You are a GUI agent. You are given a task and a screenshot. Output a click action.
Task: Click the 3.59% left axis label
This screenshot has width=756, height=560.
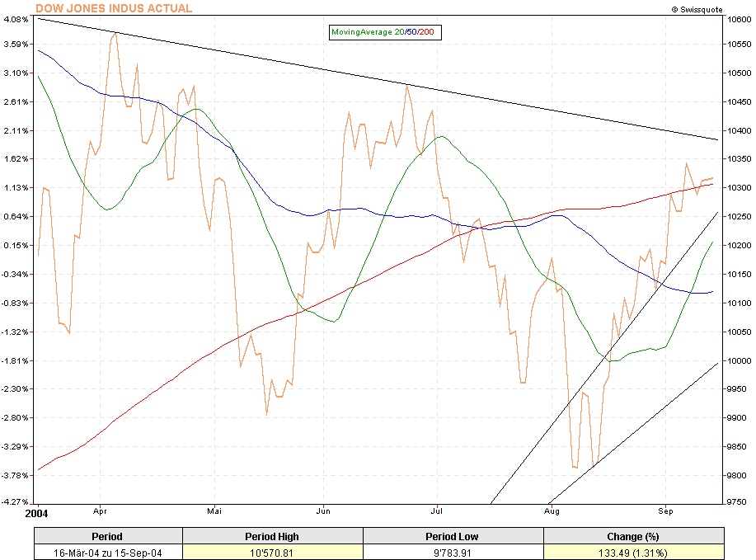pos(16,44)
